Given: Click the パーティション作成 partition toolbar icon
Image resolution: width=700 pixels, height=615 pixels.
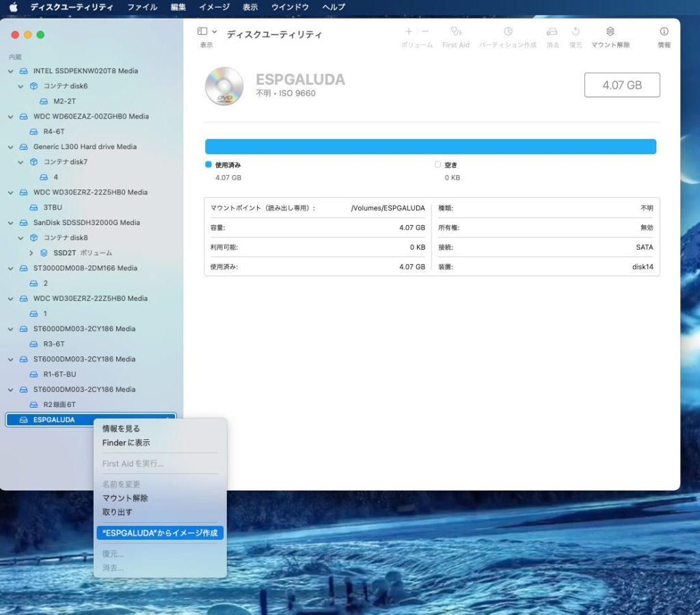Looking at the screenshot, I should tap(508, 31).
